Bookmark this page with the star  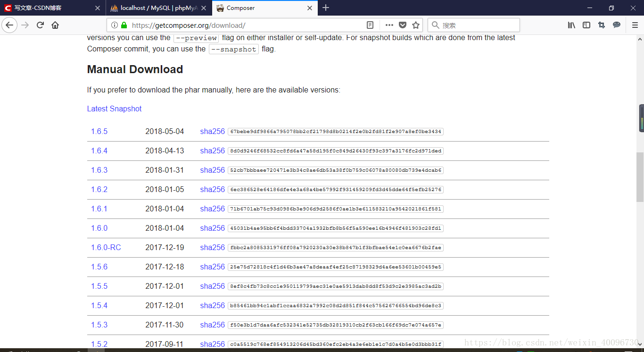pos(414,25)
